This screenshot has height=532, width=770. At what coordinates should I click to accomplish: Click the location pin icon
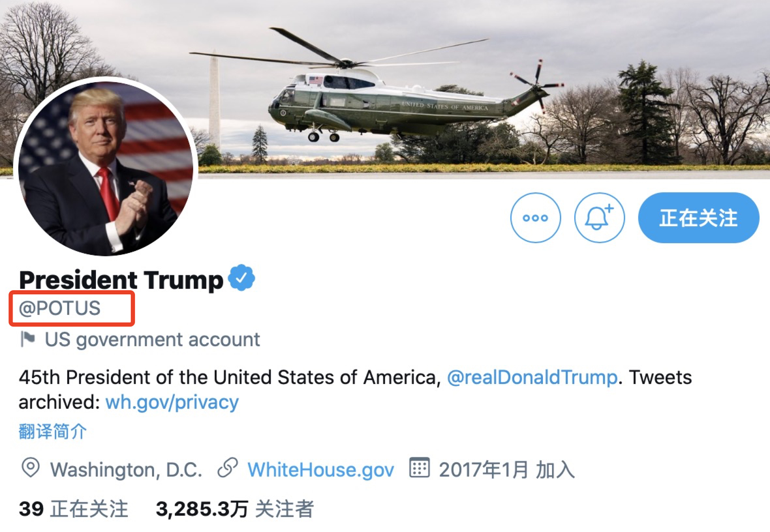31,468
